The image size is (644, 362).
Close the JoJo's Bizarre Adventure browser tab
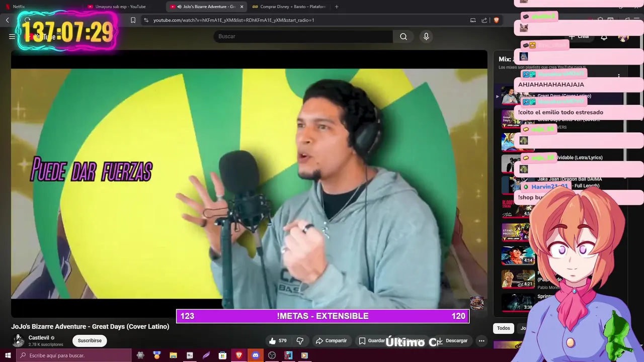point(242,7)
